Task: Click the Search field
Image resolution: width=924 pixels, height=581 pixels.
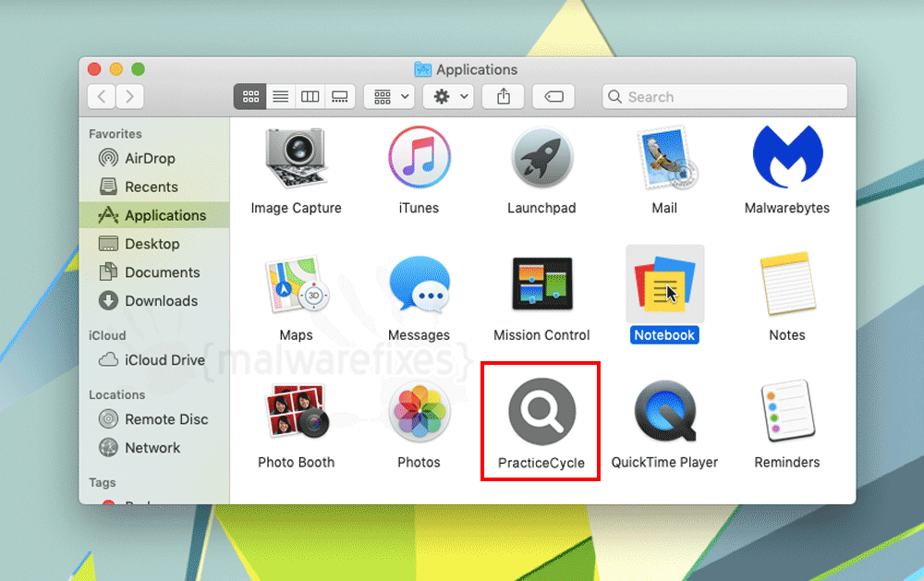Action: click(724, 97)
